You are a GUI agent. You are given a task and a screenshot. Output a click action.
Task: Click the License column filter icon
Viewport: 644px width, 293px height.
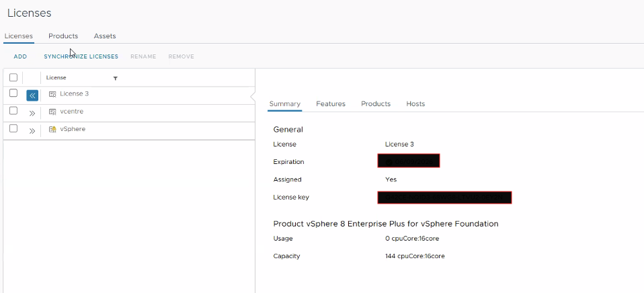coord(115,78)
